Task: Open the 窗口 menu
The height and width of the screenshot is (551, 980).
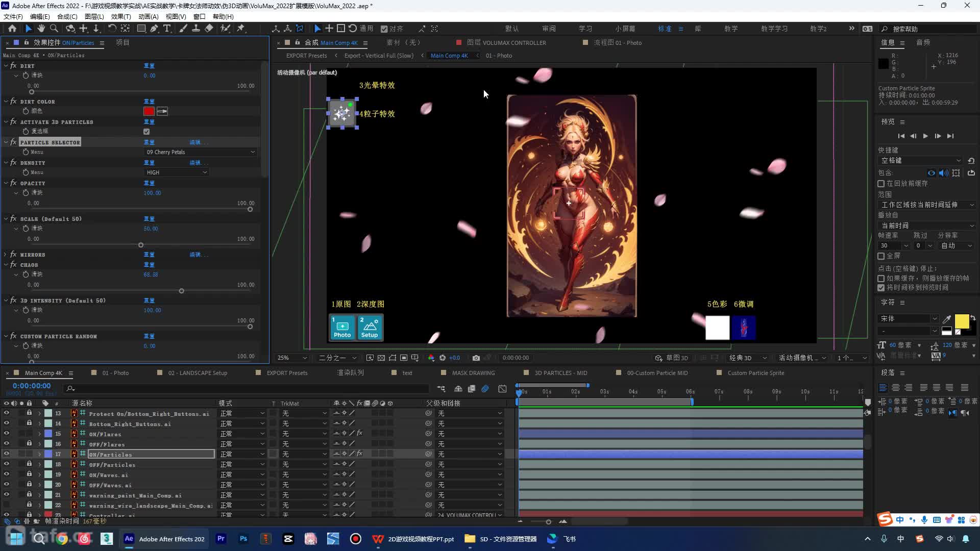Action: pyautogui.click(x=199, y=16)
